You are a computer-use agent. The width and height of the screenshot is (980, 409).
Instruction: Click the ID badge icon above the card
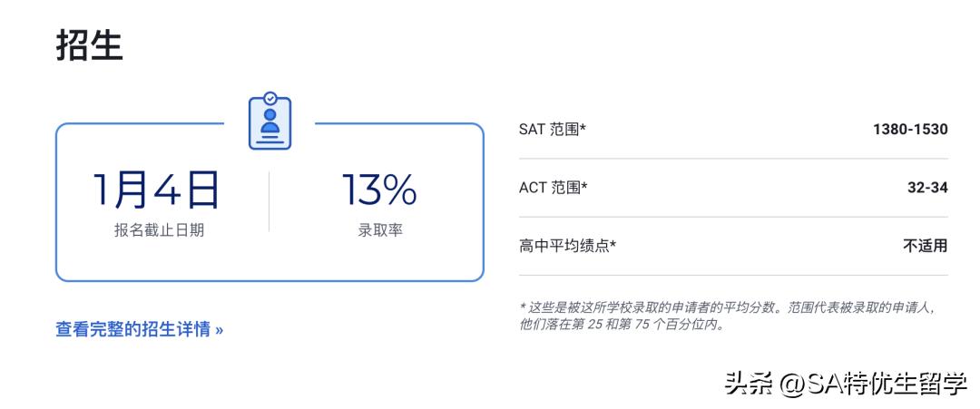269,124
